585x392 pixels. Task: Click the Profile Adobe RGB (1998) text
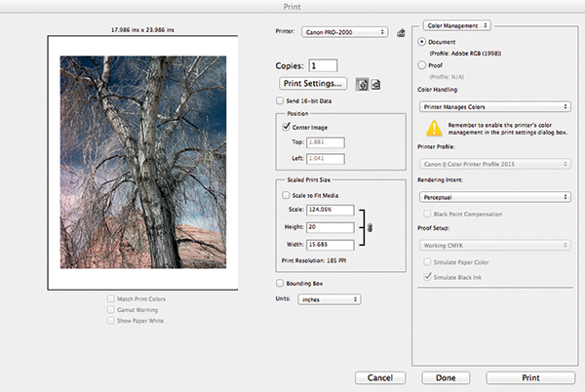[x=465, y=54]
